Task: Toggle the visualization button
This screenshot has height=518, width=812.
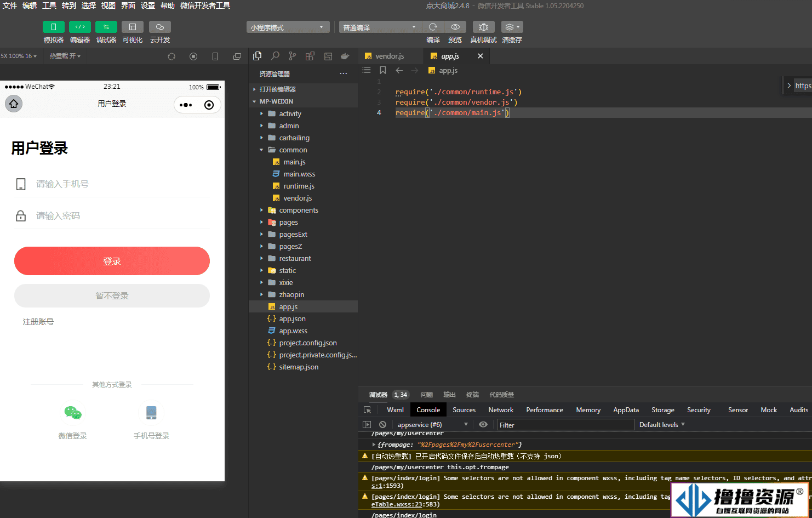Action: [133, 27]
